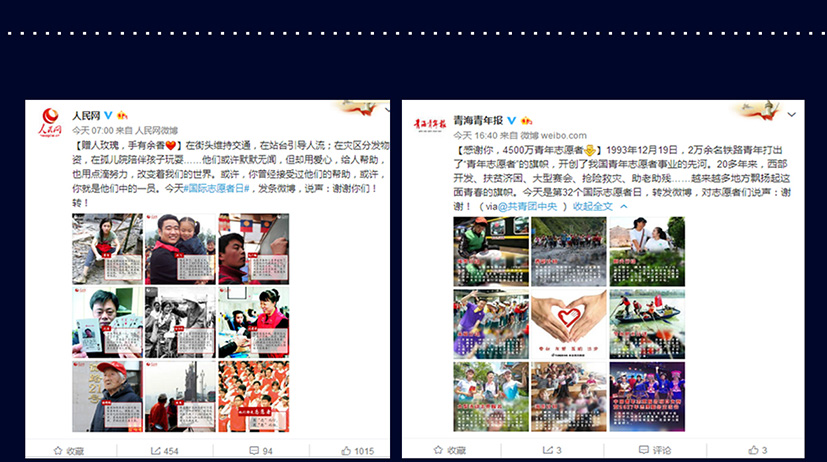Click the 人民网 avatar logo
Screen dimensions: 827x462
(50, 122)
